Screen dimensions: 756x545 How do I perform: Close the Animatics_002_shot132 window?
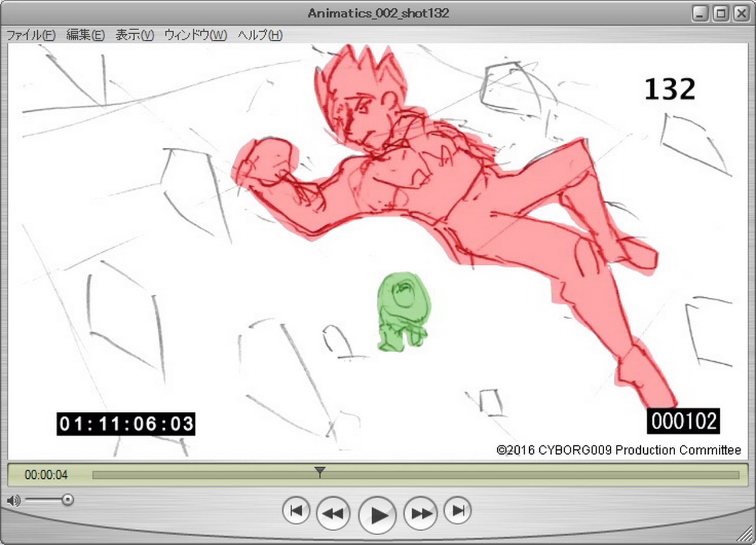(x=740, y=14)
